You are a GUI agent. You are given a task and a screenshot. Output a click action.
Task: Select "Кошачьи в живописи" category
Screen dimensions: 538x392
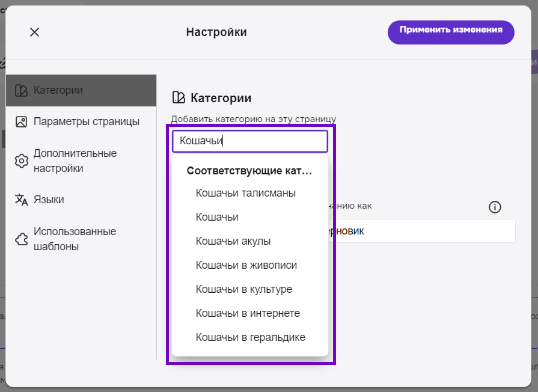(x=246, y=265)
